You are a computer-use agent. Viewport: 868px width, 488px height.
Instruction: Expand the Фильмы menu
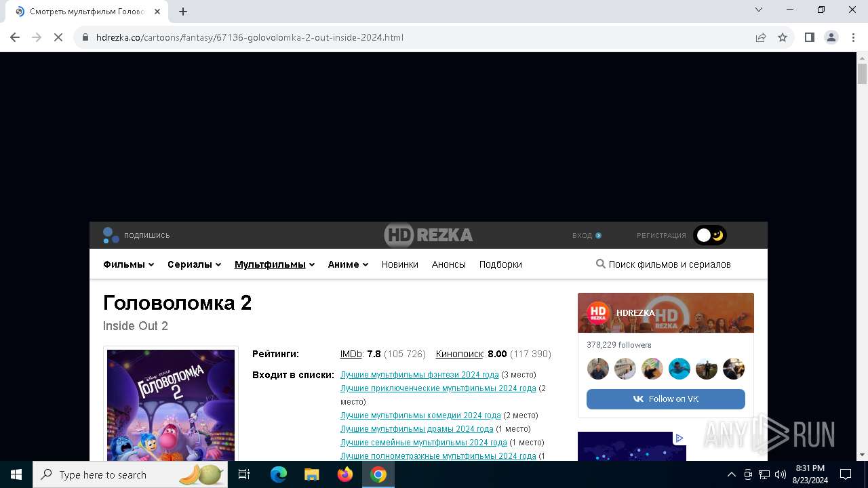[x=128, y=264]
